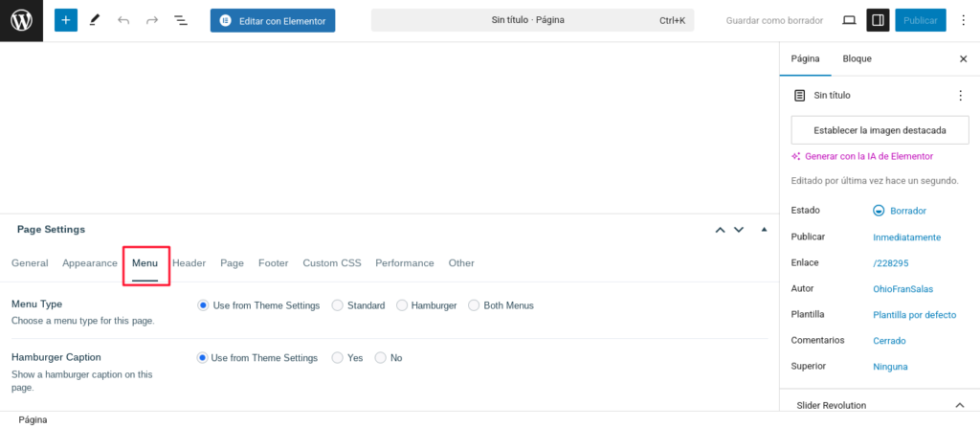Open Plantilla por defecto template selector
Screen dimensions: 980x428
pyautogui.click(x=914, y=315)
